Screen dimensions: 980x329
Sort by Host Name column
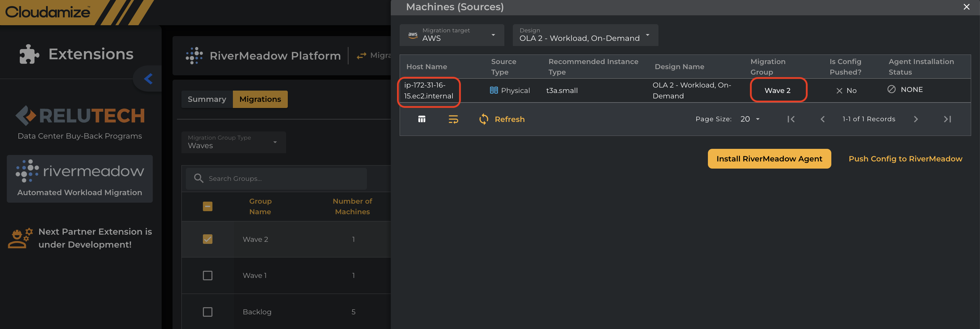click(x=427, y=67)
